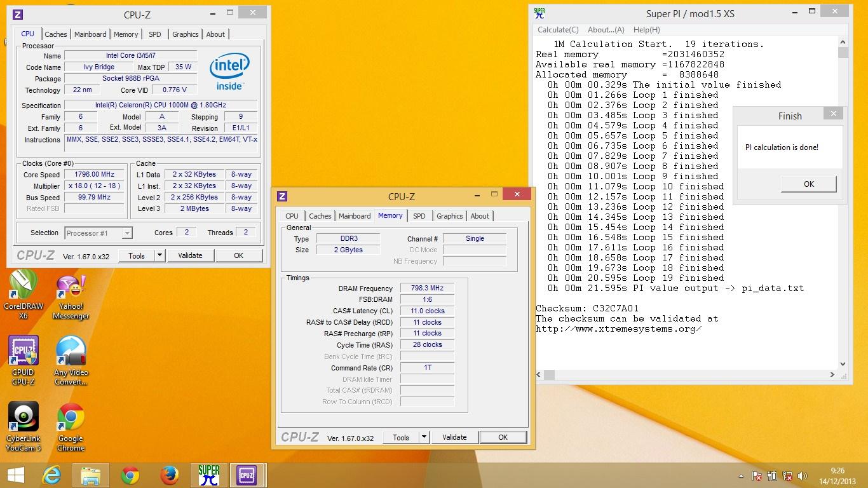Select Caches tab in the Memory window

(320, 216)
